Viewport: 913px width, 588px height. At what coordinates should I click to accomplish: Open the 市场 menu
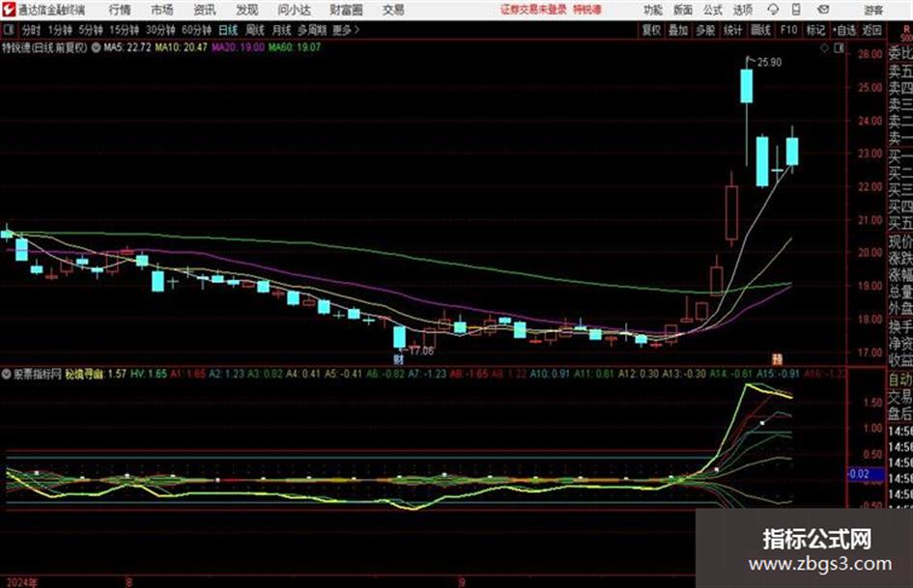(162, 10)
